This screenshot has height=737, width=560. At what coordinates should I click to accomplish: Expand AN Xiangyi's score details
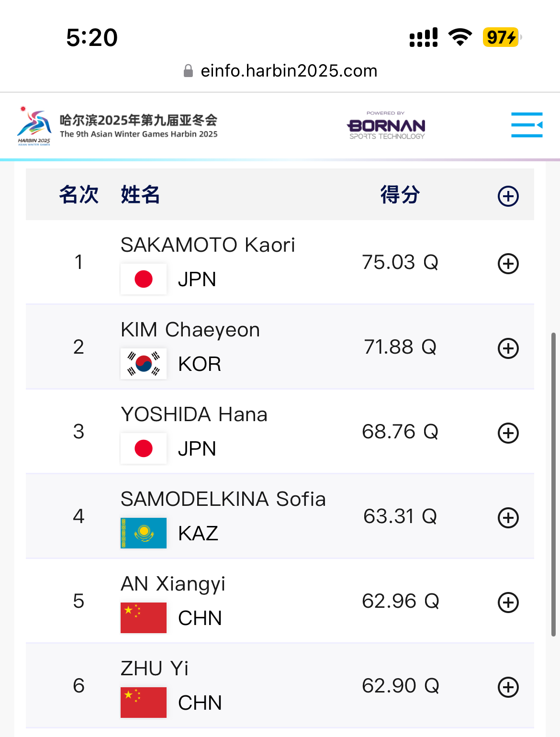tap(508, 603)
